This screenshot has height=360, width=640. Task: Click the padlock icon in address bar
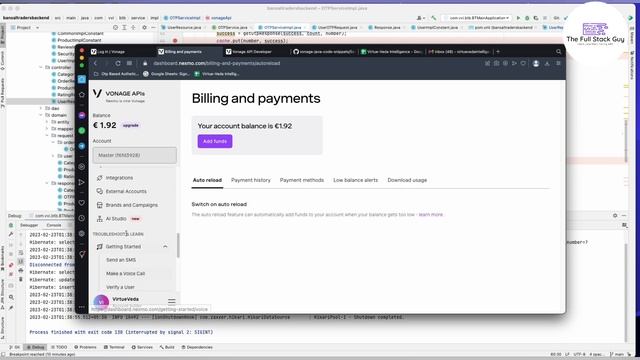pyautogui.click(x=145, y=64)
